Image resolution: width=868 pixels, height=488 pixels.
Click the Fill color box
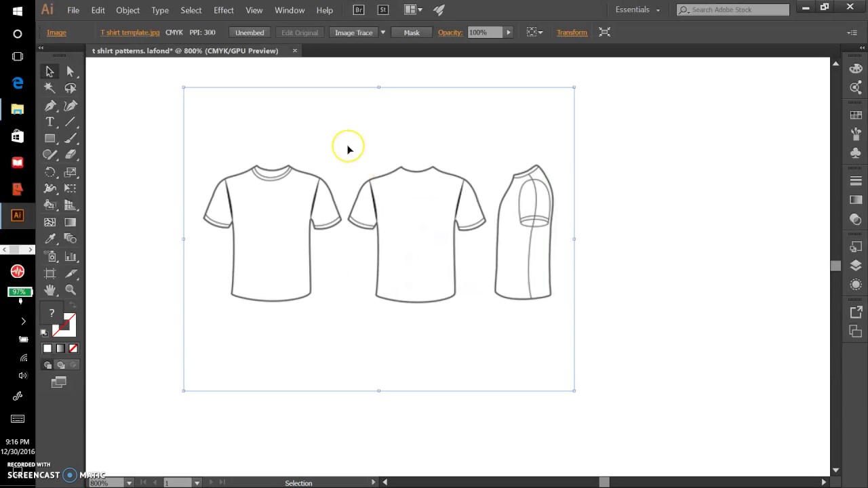52,313
